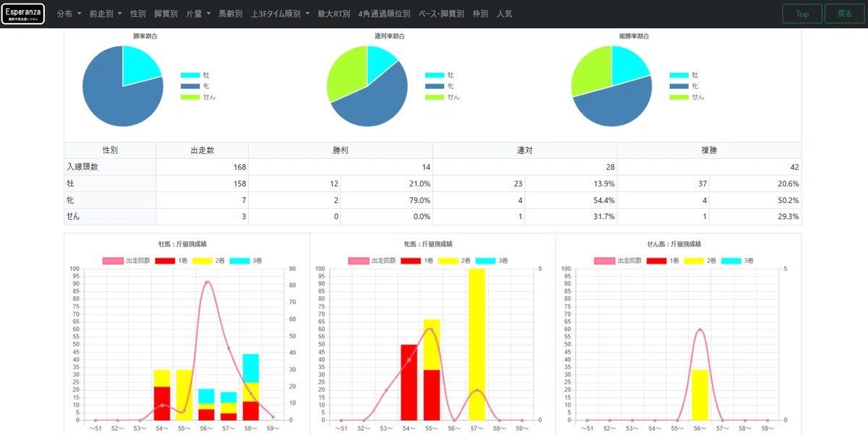Click the 20.6% cell in 牡 row

[755, 184]
